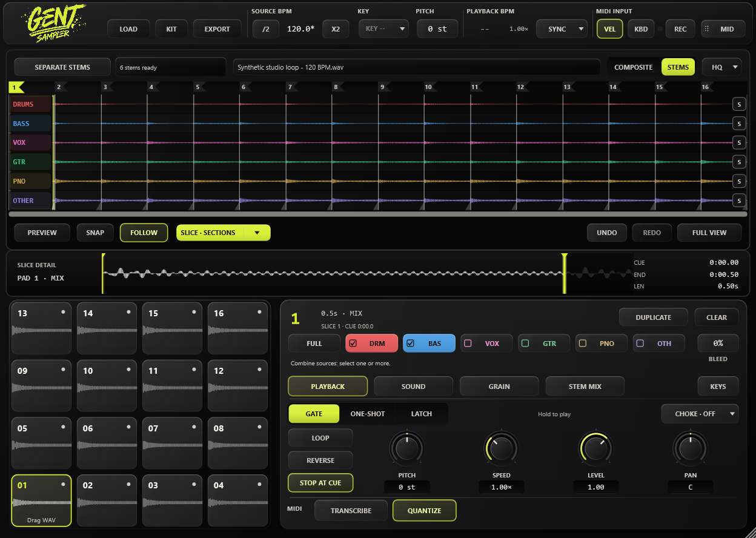Toggle SNAP mode

[95, 233]
